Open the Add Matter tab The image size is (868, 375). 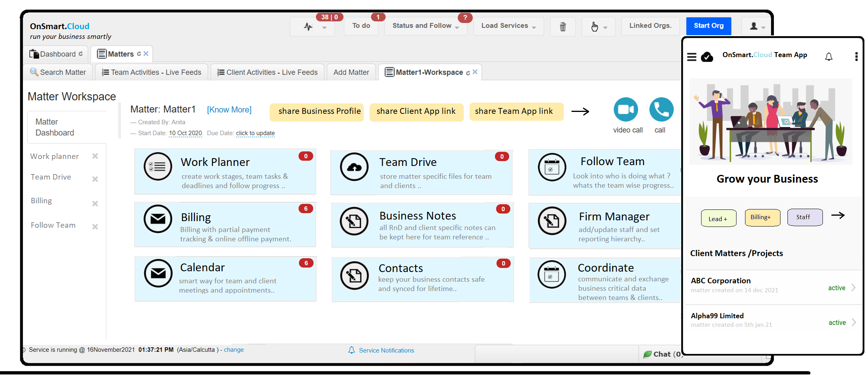pos(351,72)
